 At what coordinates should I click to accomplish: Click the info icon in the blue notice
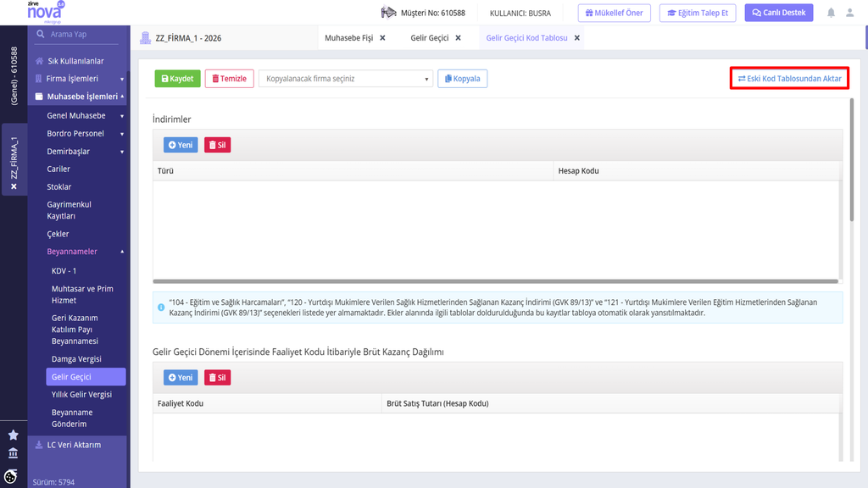coord(161,307)
